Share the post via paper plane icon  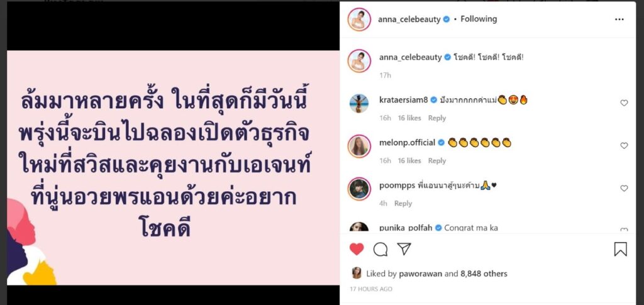[x=404, y=249]
